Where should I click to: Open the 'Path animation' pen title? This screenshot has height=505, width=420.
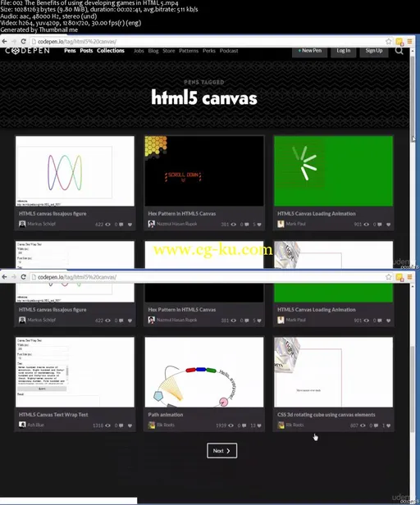click(x=166, y=415)
